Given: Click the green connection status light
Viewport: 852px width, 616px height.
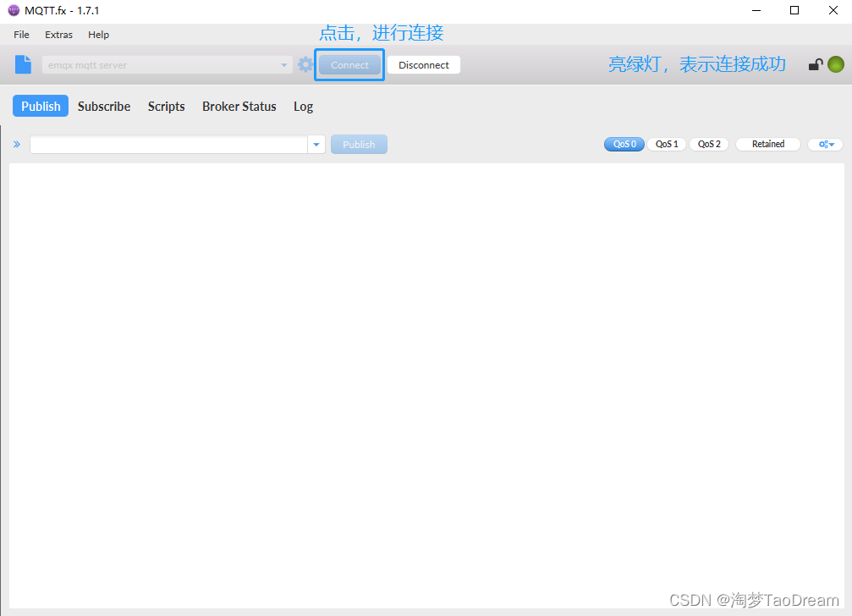Looking at the screenshot, I should [836, 64].
